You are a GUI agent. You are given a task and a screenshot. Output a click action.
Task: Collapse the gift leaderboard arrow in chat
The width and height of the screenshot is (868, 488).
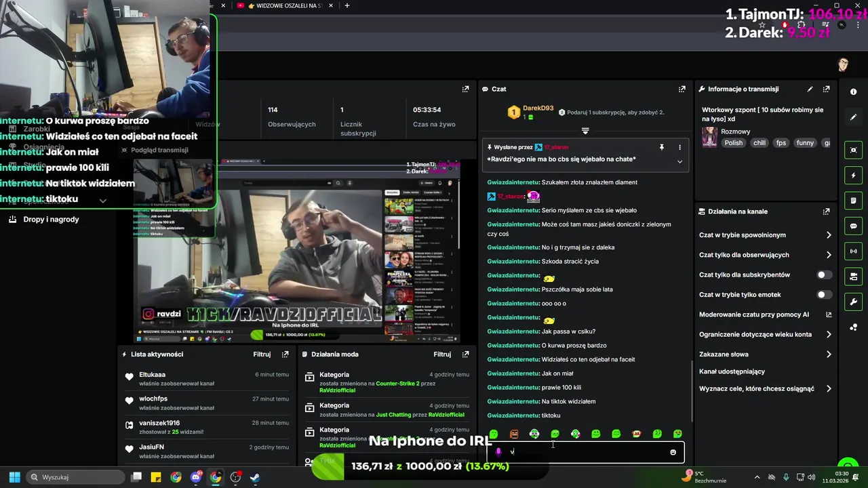point(585,131)
